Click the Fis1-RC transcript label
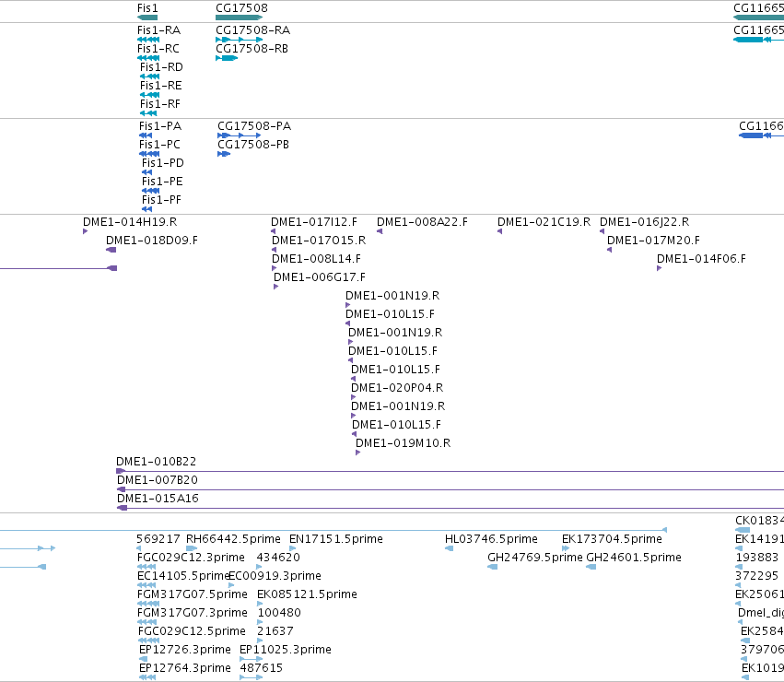Viewport: 784px width, 682px height. tap(158, 49)
